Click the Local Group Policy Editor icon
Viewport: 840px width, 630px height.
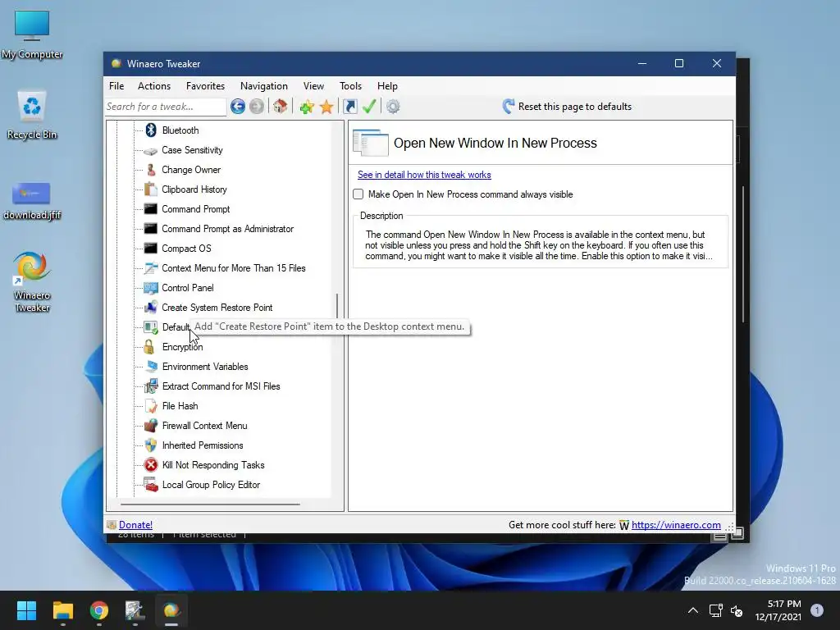(151, 485)
